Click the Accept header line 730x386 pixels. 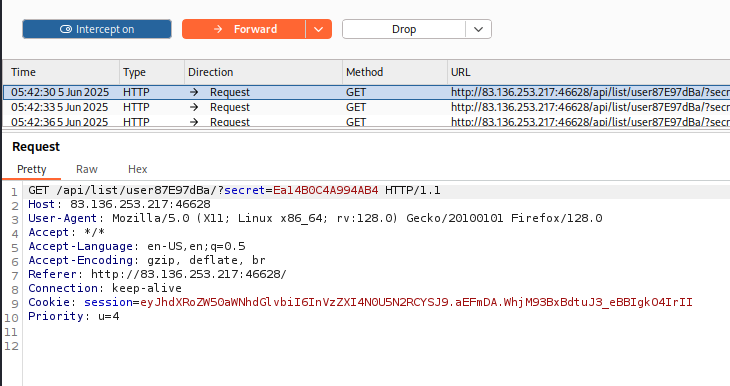pos(67,232)
